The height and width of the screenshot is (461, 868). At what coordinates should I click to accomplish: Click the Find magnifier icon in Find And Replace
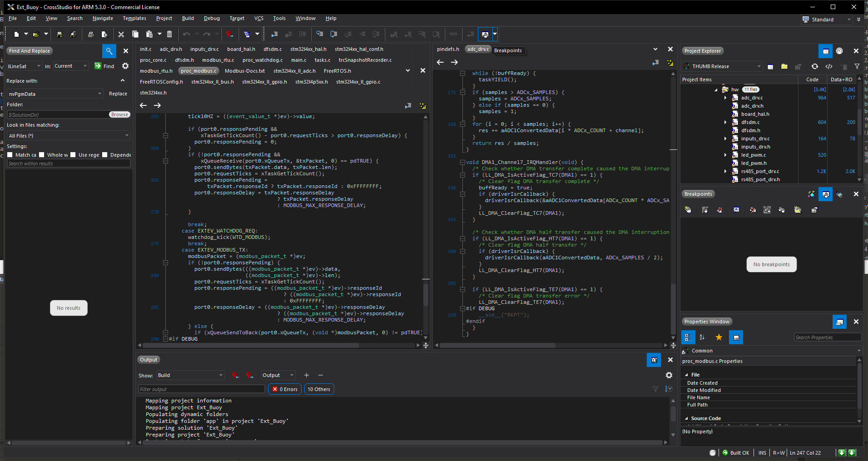click(x=109, y=51)
